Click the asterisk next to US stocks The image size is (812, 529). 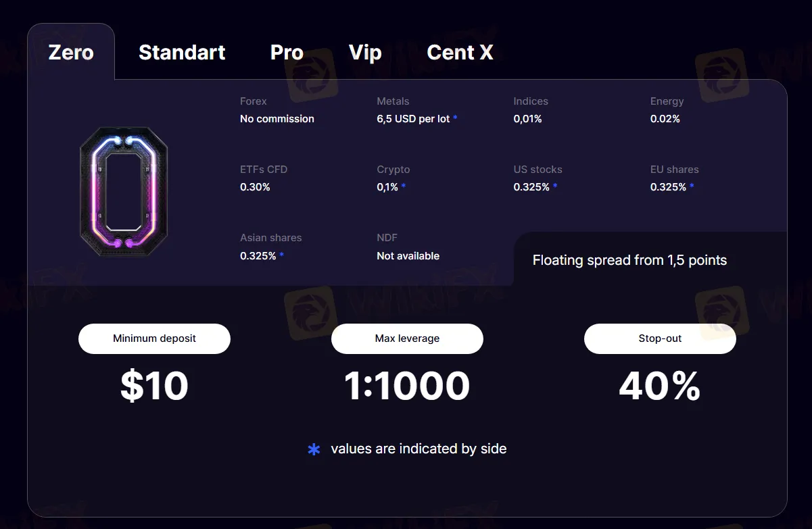[555, 187]
